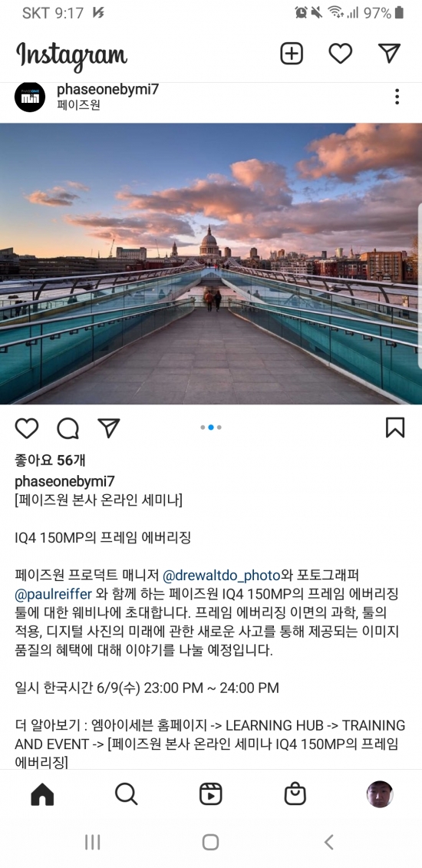The width and height of the screenshot is (422, 868).
Task: Like the post with heart icon
Action: click(27, 428)
